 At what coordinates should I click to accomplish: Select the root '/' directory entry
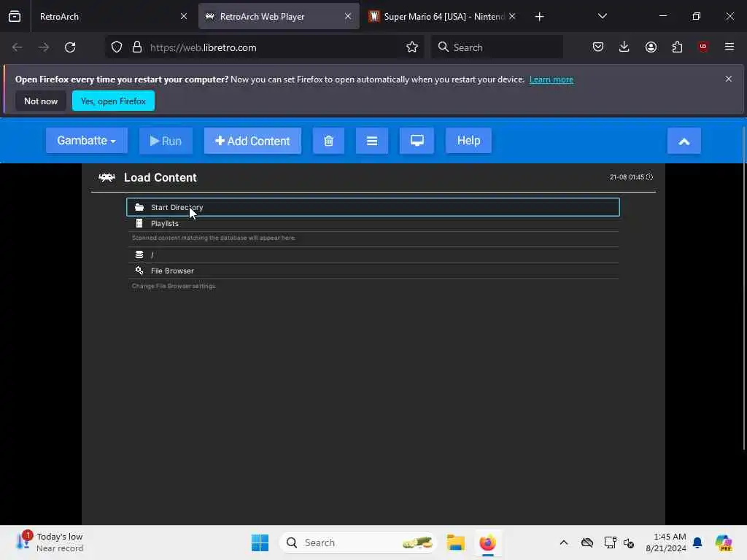click(x=373, y=254)
